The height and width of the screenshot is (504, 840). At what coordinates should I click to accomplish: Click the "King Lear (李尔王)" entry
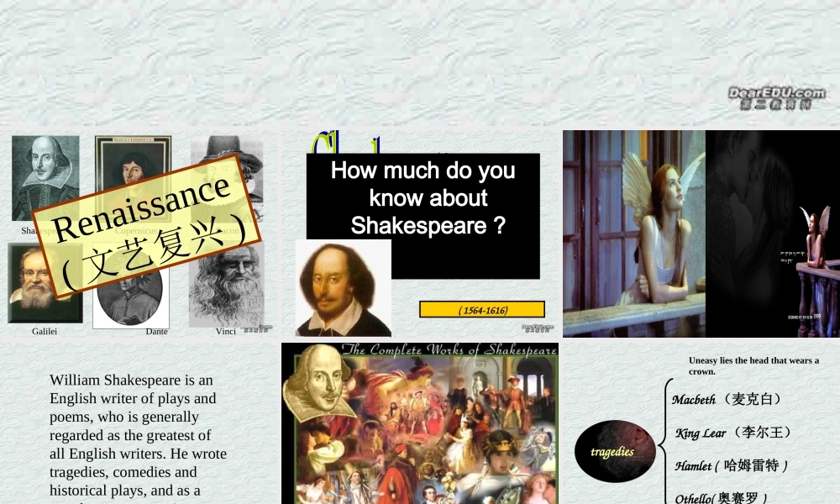pyautogui.click(x=732, y=433)
